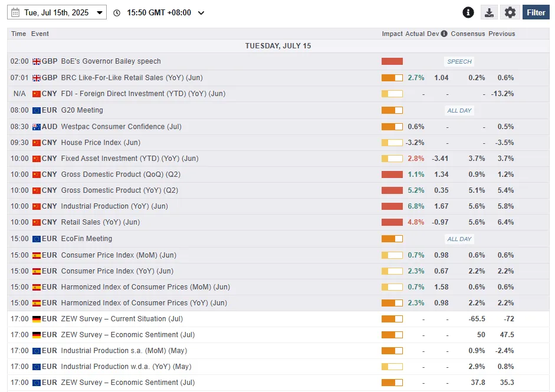Open settings with the gear icon

pyautogui.click(x=510, y=12)
